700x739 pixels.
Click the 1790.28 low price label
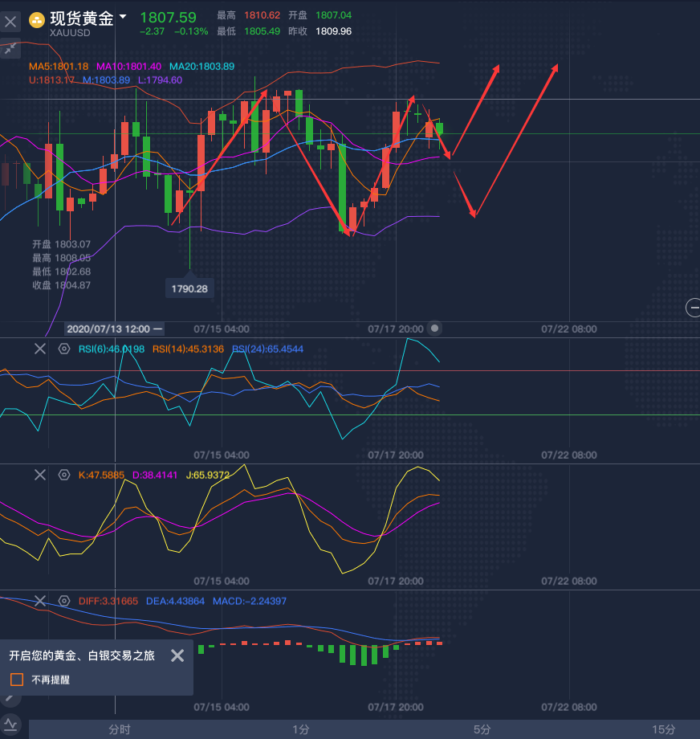pos(189,288)
